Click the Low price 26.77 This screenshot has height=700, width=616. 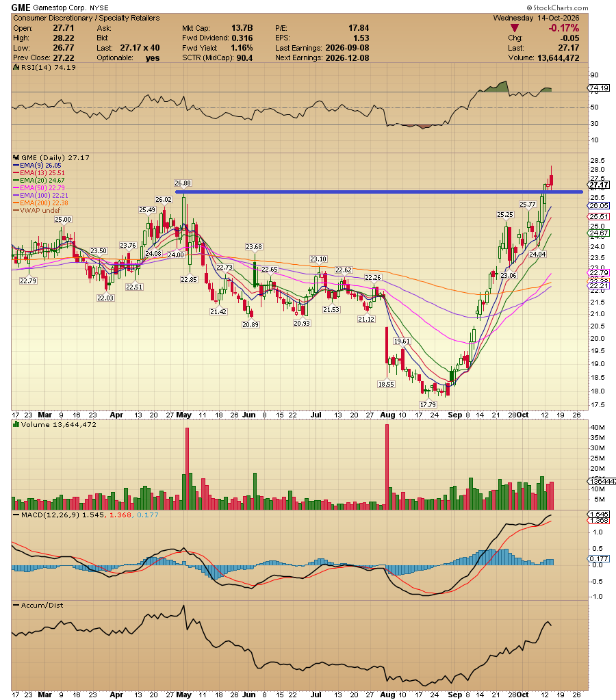(x=64, y=48)
